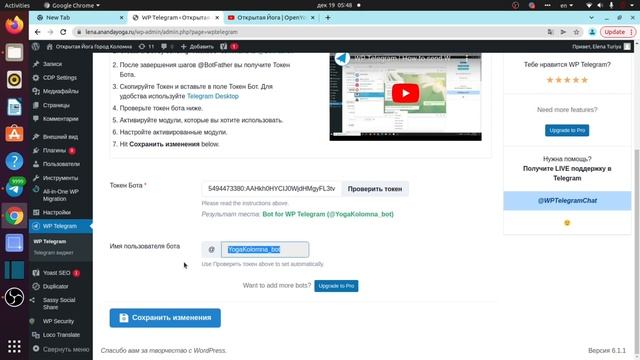The height and width of the screenshot is (360, 640).
Task: Open Внешний вид in the sidebar
Action: [61, 137]
